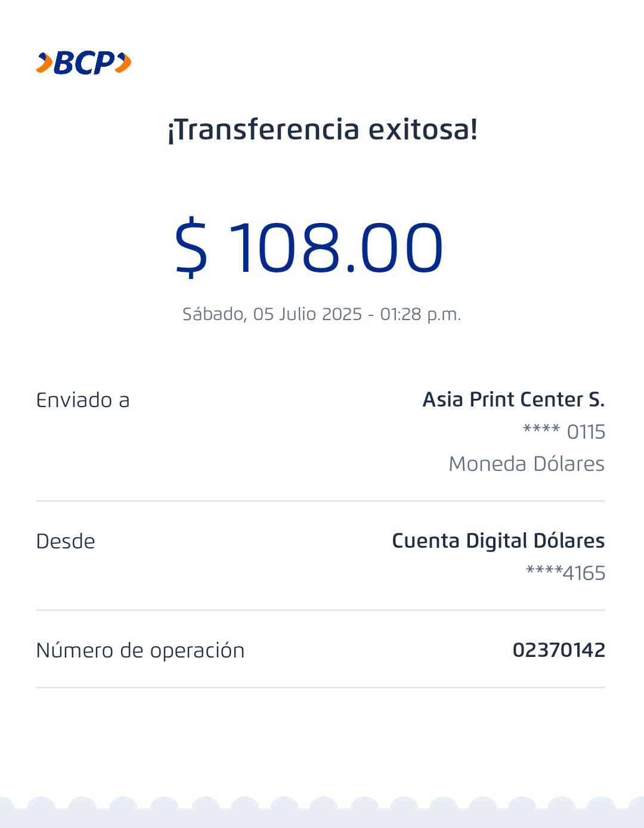Select recipient name Asia Print Center S.

click(x=513, y=399)
